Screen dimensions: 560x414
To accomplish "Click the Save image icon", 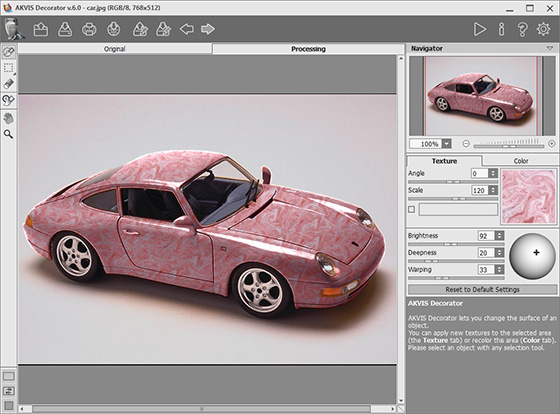I will [65, 29].
